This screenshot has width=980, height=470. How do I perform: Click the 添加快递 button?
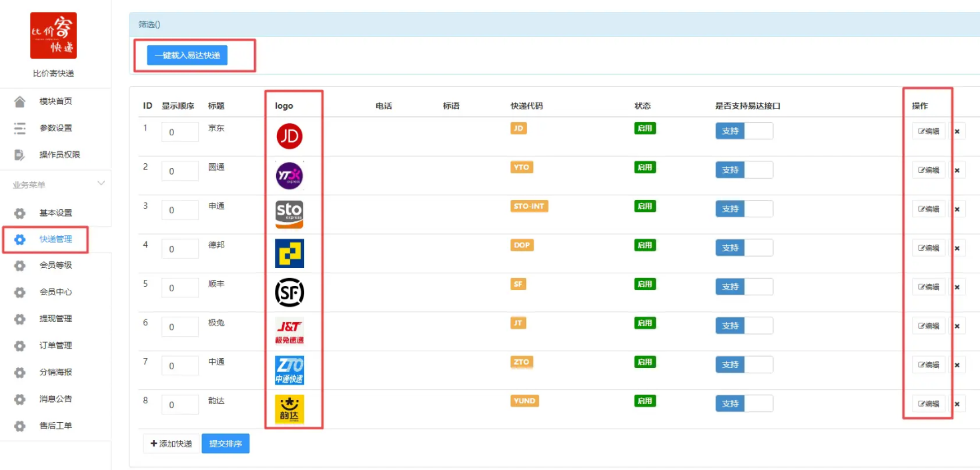coord(171,443)
